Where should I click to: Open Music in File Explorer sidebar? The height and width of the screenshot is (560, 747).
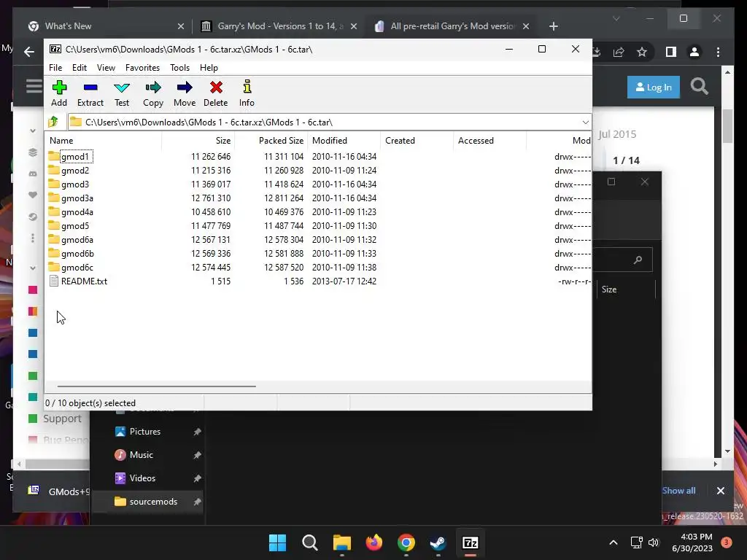coord(141,455)
